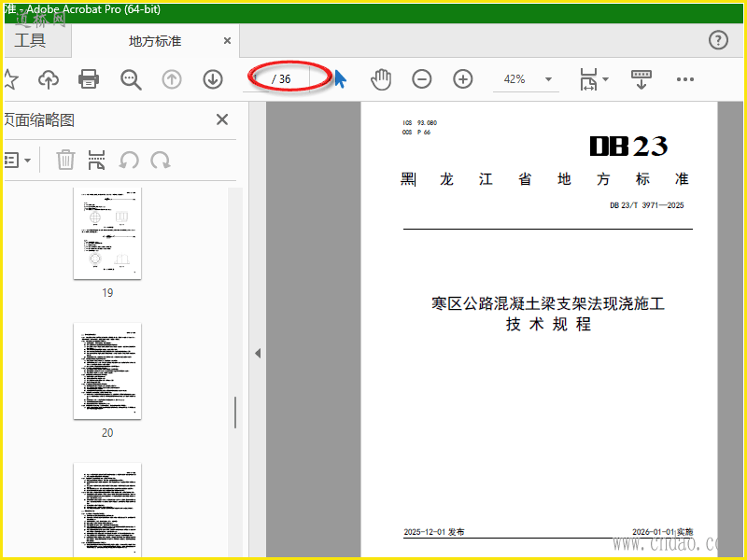Screen dimensions: 747x560
Task: Zoom out using minus circle button
Action: pyautogui.click(x=422, y=79)
